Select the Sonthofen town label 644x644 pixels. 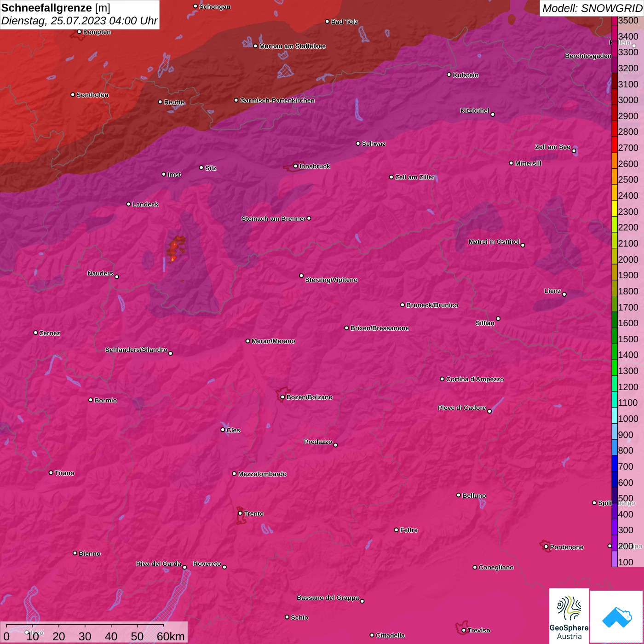point(92,95)
